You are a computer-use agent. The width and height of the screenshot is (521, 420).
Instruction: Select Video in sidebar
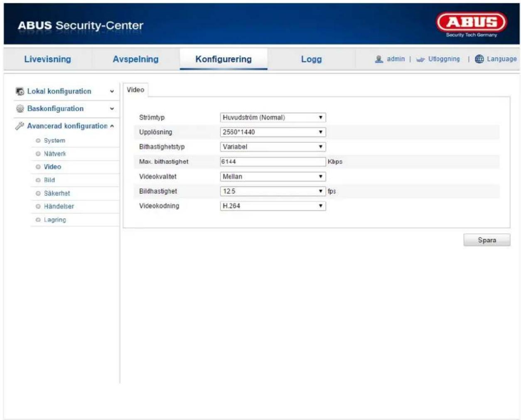(52, 167)
